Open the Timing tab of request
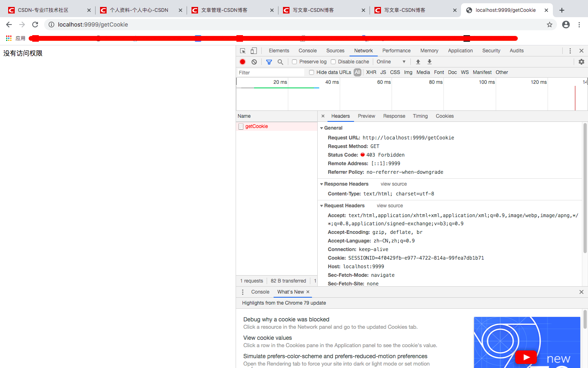The image size is (588, 368). (x=420, y=116)
